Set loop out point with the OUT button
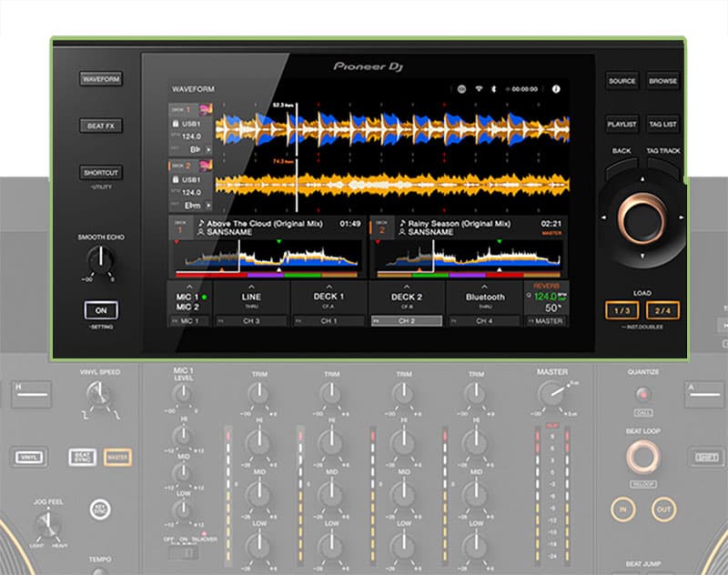This screenshot has height=575, width=728. tap(663, 509)
